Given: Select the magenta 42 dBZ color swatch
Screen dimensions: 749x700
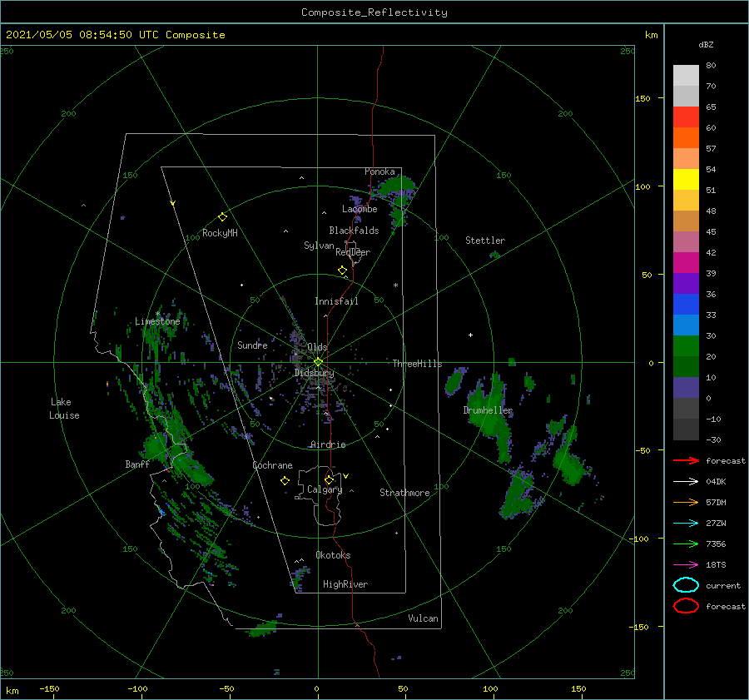Looking at the screenshot, I should 686,262.
